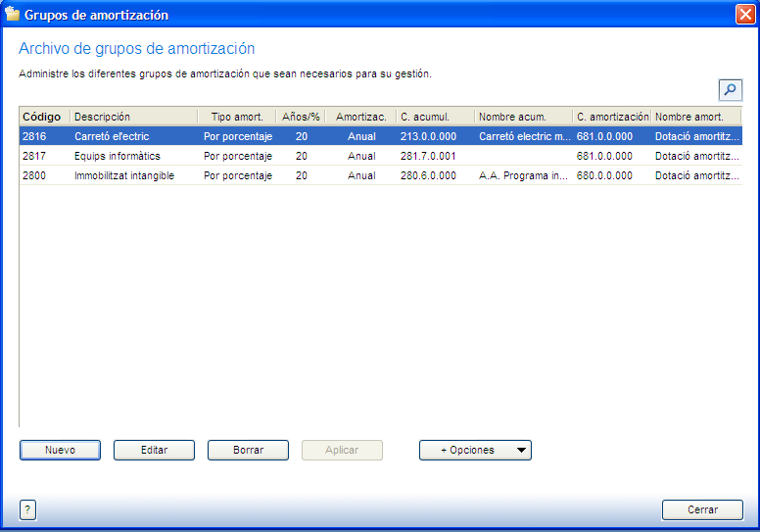Click the Amortizac. column header
This screenshot has width=760, height=532.
point(360,117)
